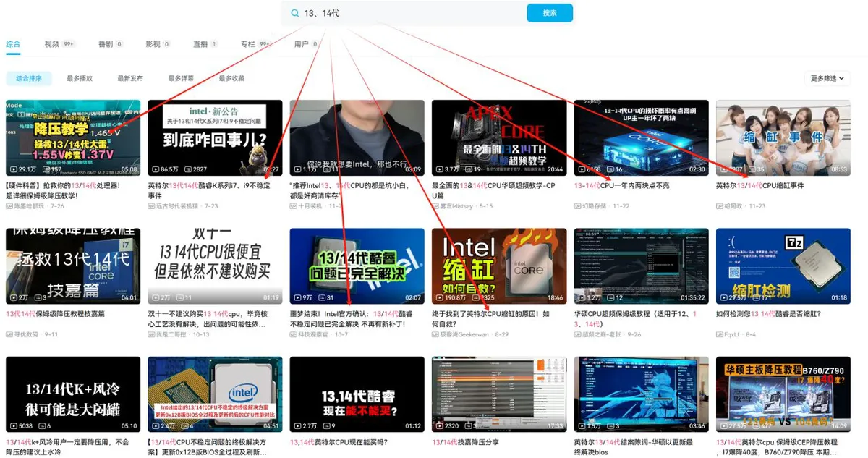Viewport: 868px width, 458px height.
Task: Sort results by 最多弹幕
Action: (181, 78)
